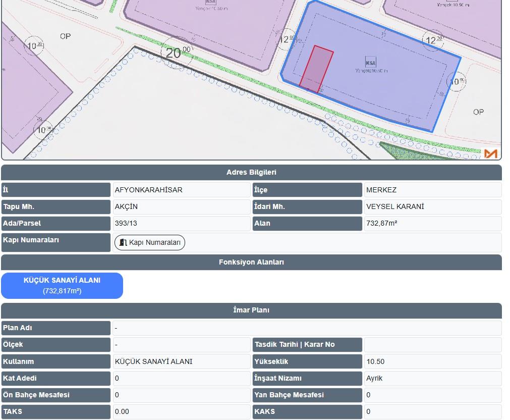Click the empty Tasdik Tarihi value field
The height and width of the screenshot is (420, 510).
[432, 345]
